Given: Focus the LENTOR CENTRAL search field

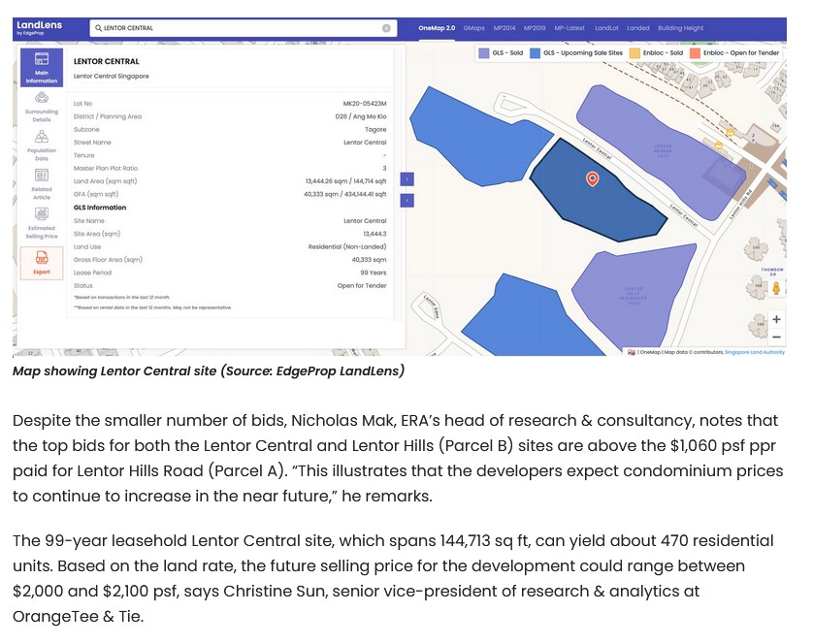Looking at the screenshot, I should [244, 28].
